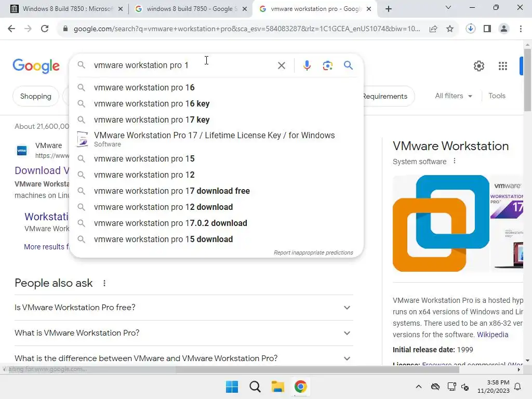Click Report inappropriate predictions
Viewport: 532px width, 399px height.
pyautogui.click(x=313, y=253)
